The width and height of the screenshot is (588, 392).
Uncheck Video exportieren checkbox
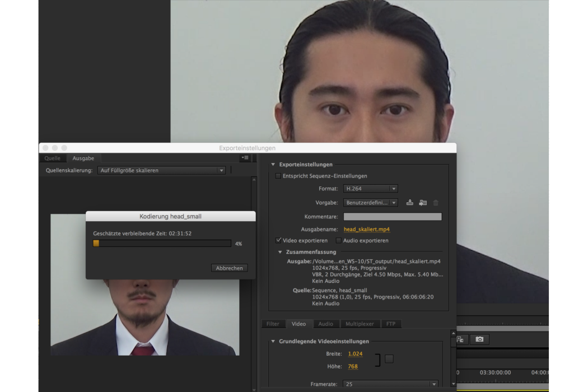click(x=278, y=240)
